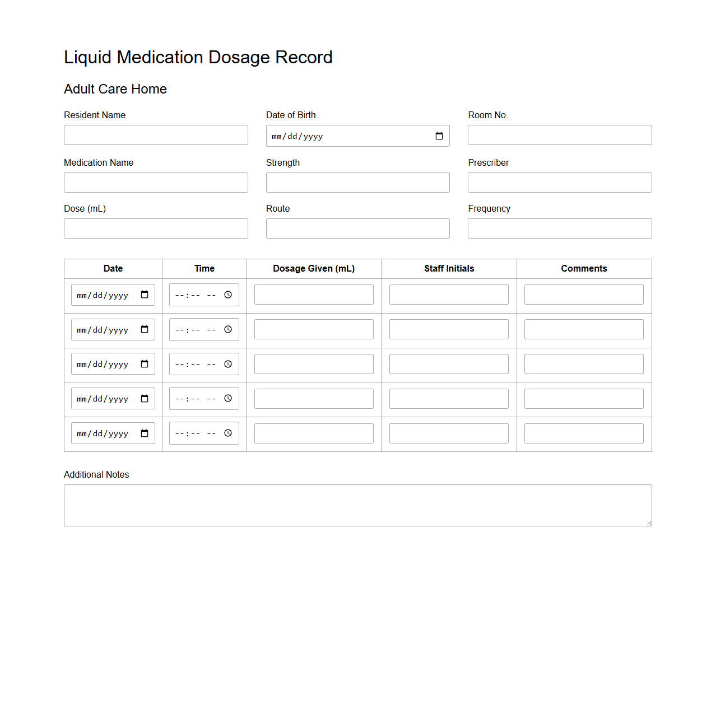Open the calendar picker in the first table row
The image size is (716, 728).
click(x=145, y=294)
